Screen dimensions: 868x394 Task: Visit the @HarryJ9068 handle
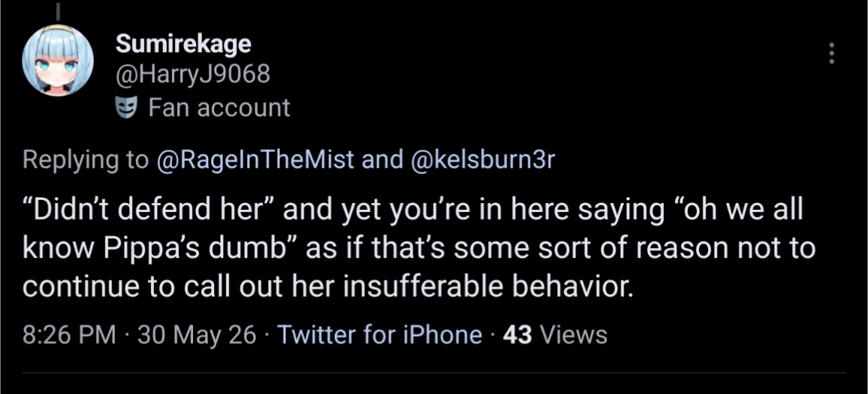[192, 74]
